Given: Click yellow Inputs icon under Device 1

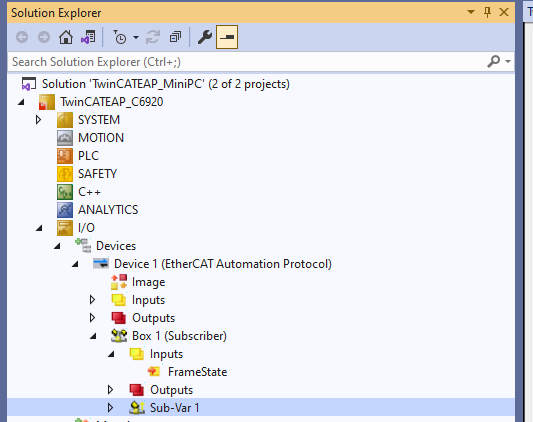Looking at the screenshot, I should [119, 300].
